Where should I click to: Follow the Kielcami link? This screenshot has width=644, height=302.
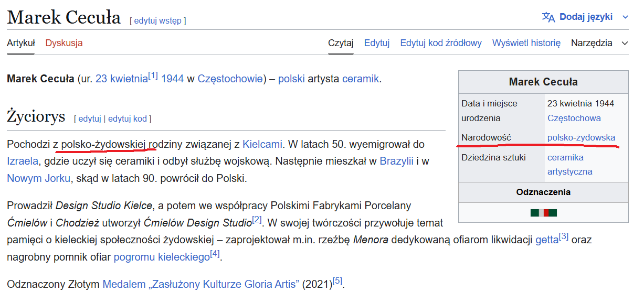coord(262,144)
